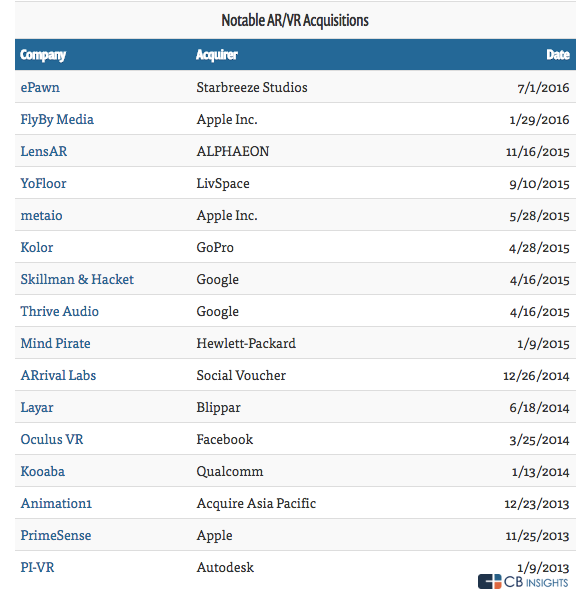Sort by the Date column header
Screen dimensions: 588x610
(x=558, y=55)
